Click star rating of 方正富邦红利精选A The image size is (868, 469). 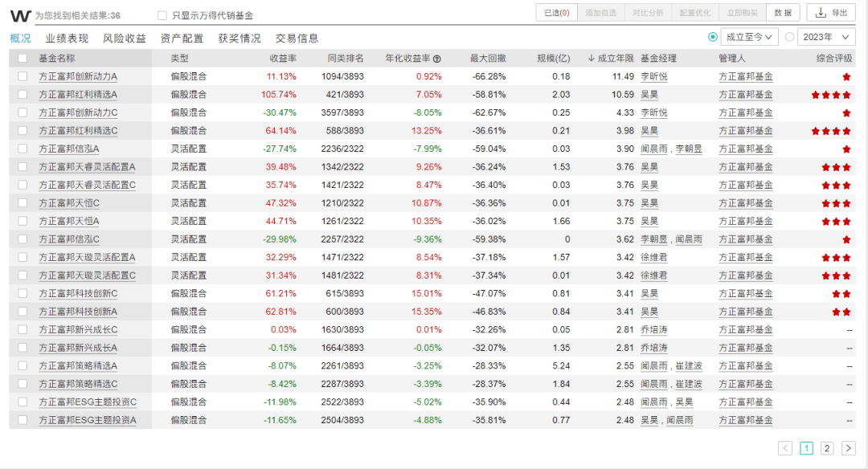pyautogui.click(x=831, y=95)
